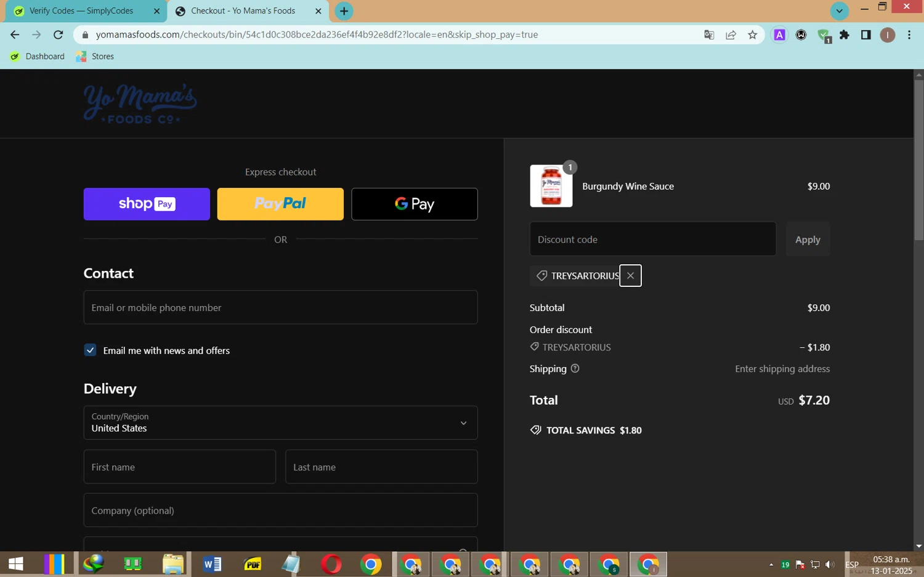This screenshot has height=577, width=924.
Task: Pay with PayPal
Action: (x=280, y=204)
